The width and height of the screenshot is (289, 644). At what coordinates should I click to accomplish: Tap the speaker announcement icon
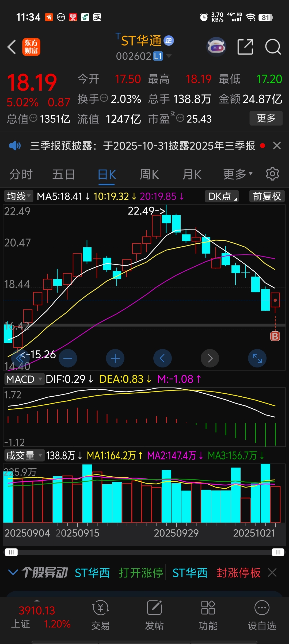pyautogui.click(x=15, y=146)
